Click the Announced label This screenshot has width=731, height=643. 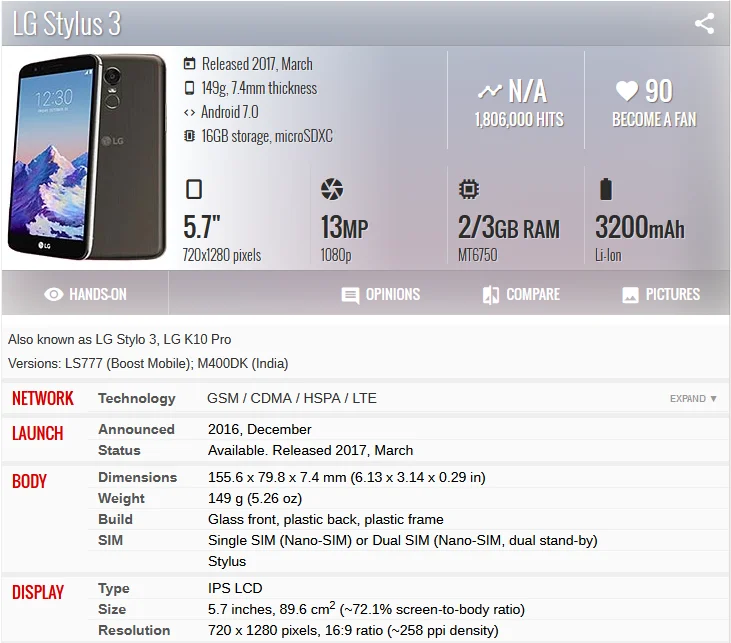tap(136, 429)
